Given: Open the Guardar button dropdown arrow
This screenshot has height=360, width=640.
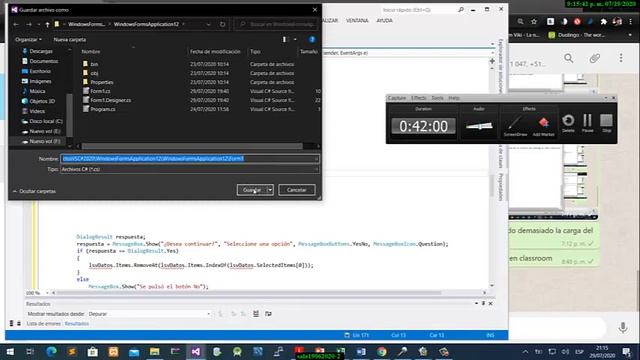Looking at the screenshot, I should tap(270, 190).
